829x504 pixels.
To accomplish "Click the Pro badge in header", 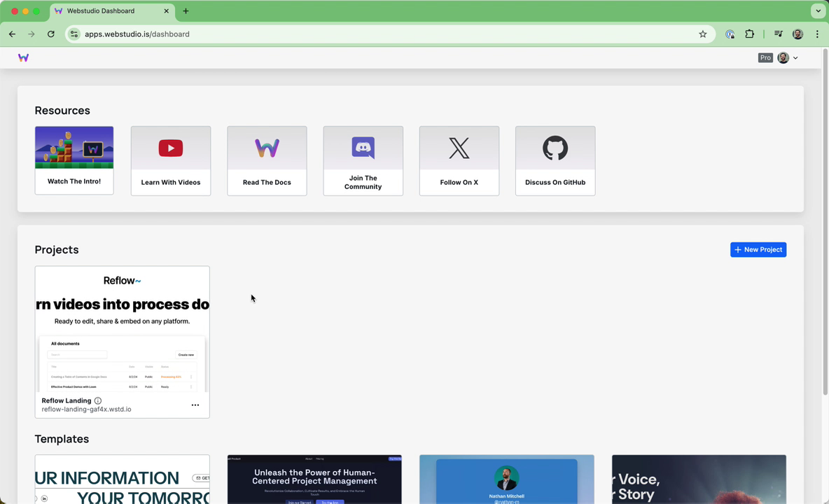I will (765, 57).
